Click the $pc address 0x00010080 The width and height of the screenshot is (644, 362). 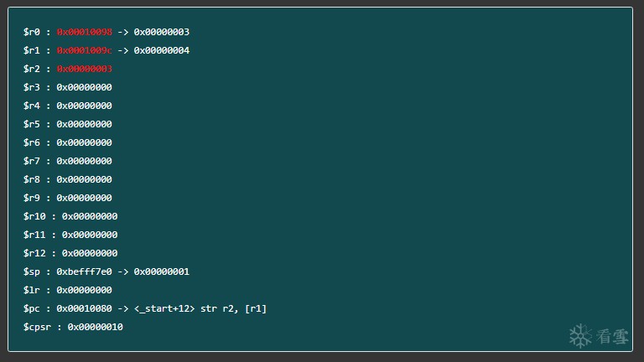point(84,308)
